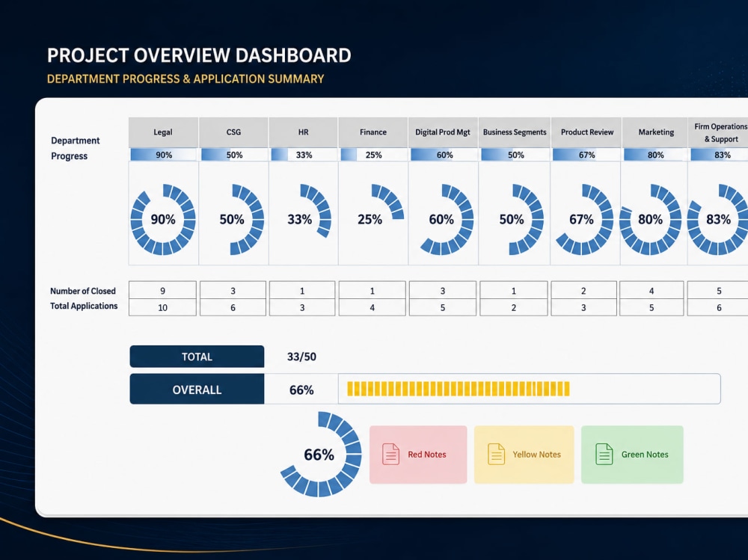Click the 33/50 total value
The image size is (748, 560).
point(301,357)
